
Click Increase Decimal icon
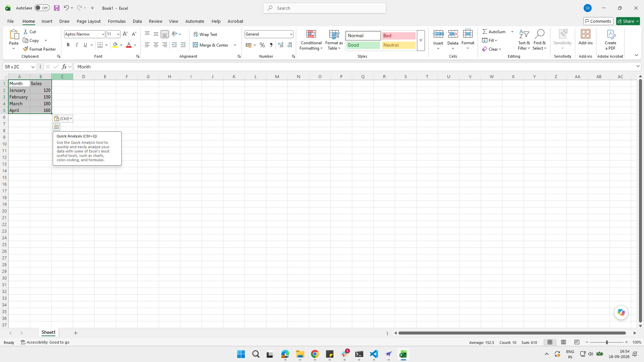[x=281, y=45]
